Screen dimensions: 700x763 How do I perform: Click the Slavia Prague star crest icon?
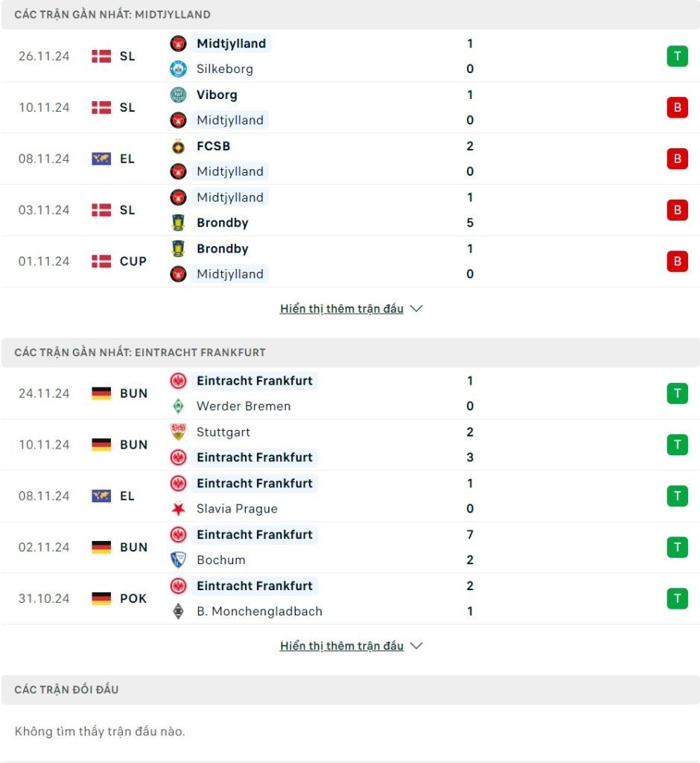[x=178, y=509]
